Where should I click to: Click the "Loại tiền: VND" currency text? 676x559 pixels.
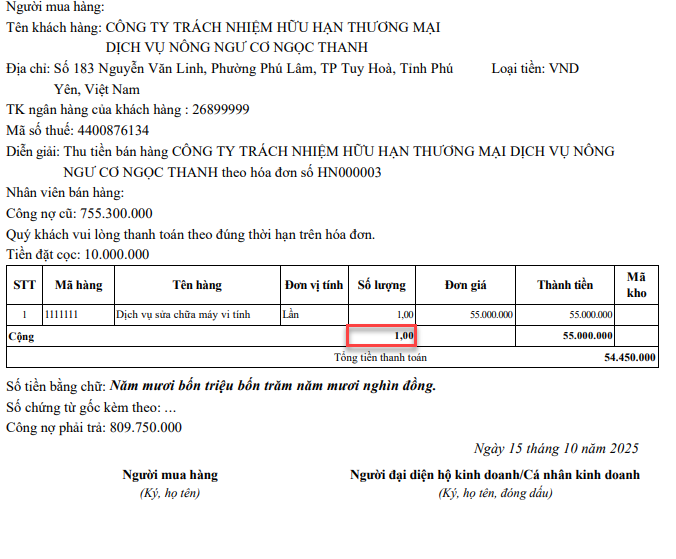point(535,68)
